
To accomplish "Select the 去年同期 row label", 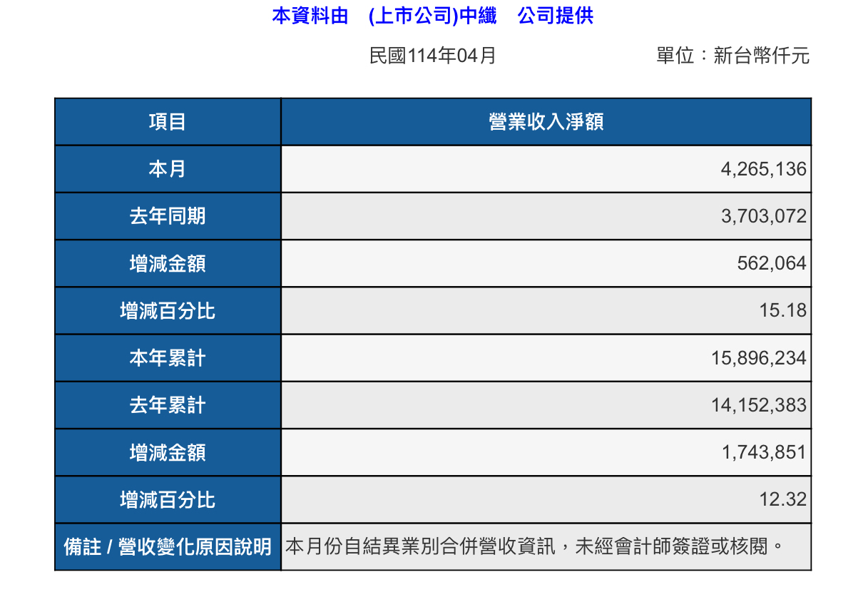I will pos(168,216).
